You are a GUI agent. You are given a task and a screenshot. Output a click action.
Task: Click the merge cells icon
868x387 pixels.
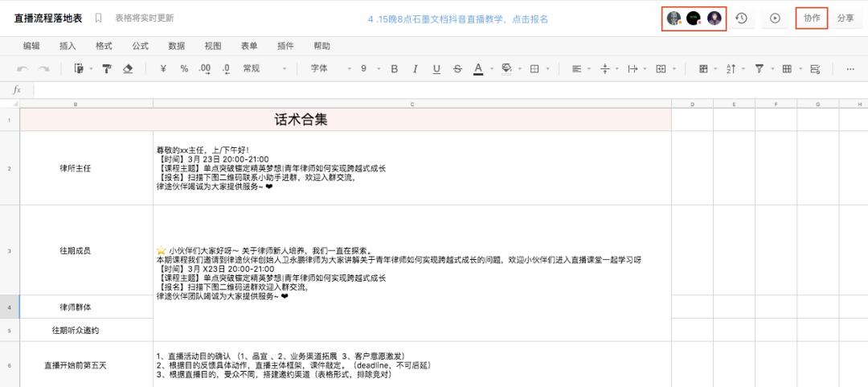661,68
